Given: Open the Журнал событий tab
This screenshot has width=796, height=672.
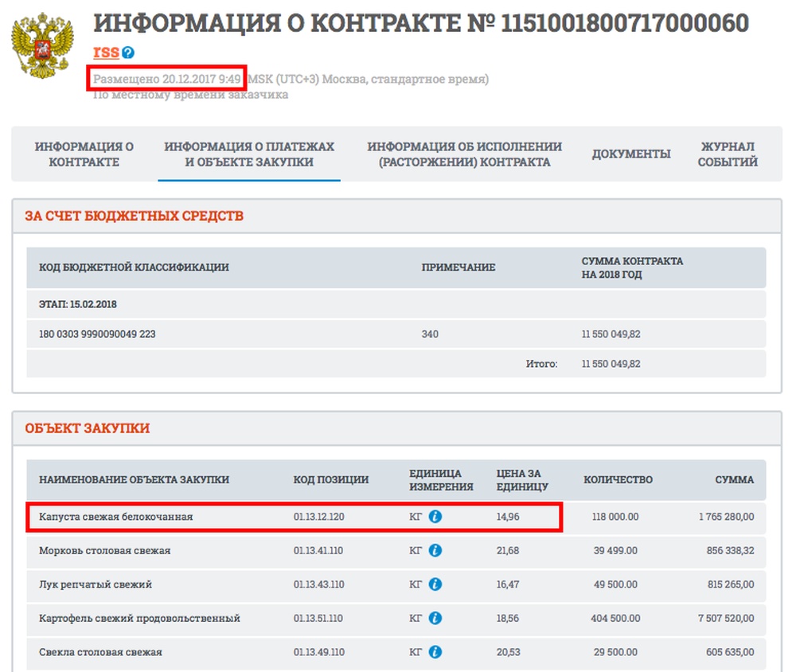Looking at the screenshot, I should pyautogui.click(x=728, y=154).
